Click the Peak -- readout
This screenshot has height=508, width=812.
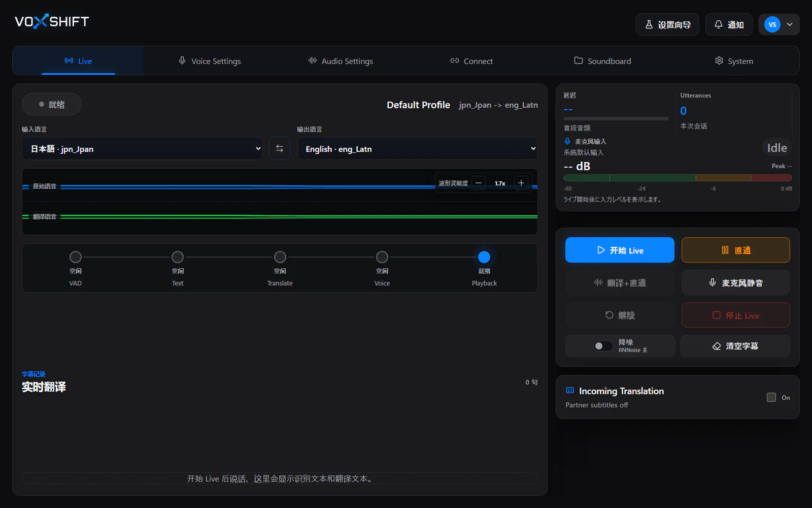pos(782,166)
